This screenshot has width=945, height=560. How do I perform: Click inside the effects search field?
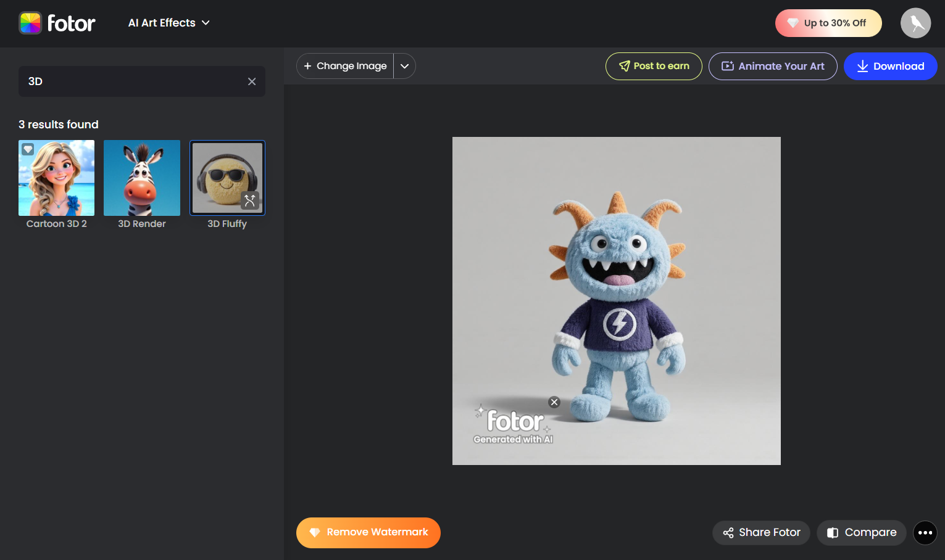(x=123, y=81)
